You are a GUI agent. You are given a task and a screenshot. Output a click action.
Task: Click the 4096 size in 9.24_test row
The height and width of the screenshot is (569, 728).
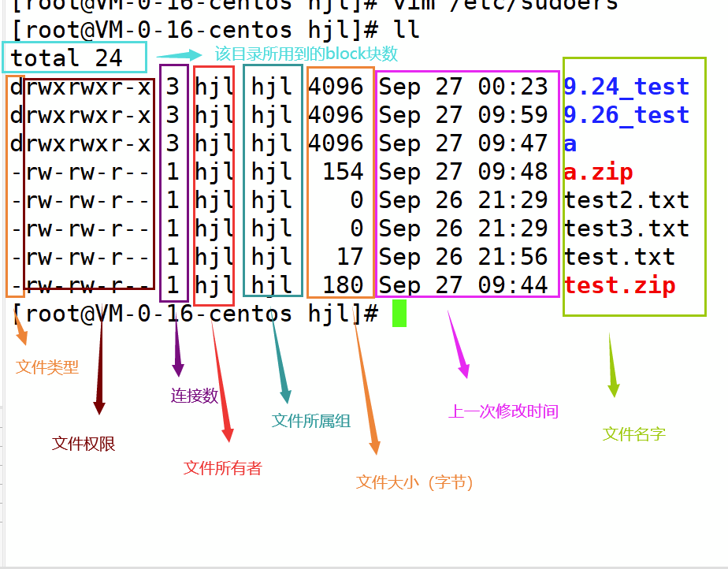[336, 87]
